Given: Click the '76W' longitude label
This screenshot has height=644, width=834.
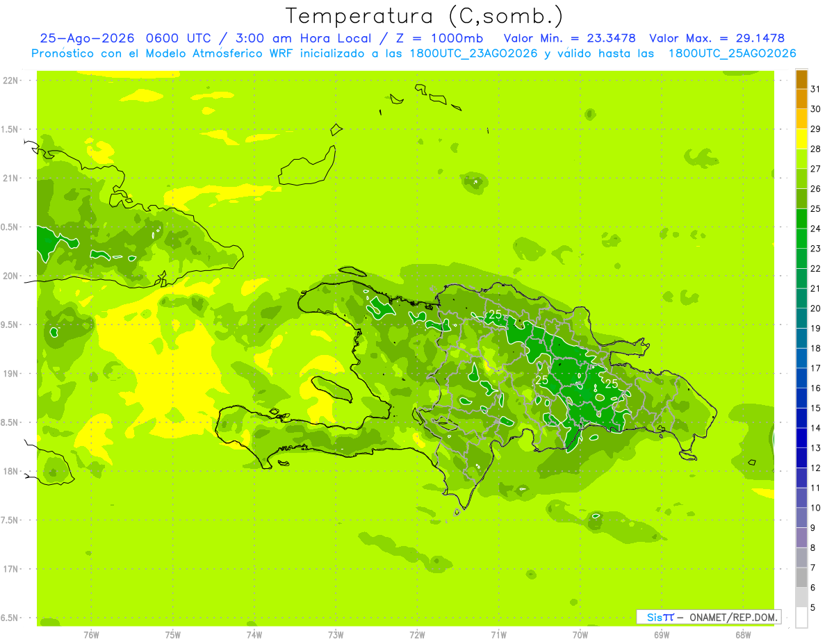Looking at the screenshot, I should coord(91,635).
